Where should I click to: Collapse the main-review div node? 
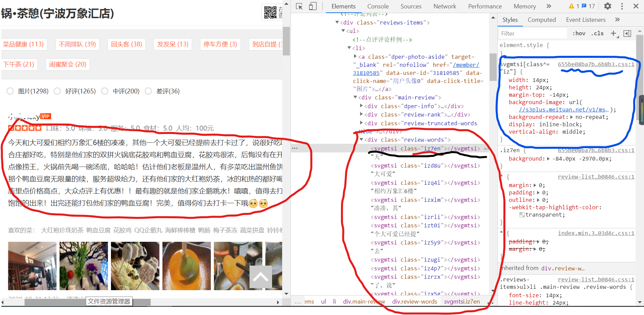355,97
